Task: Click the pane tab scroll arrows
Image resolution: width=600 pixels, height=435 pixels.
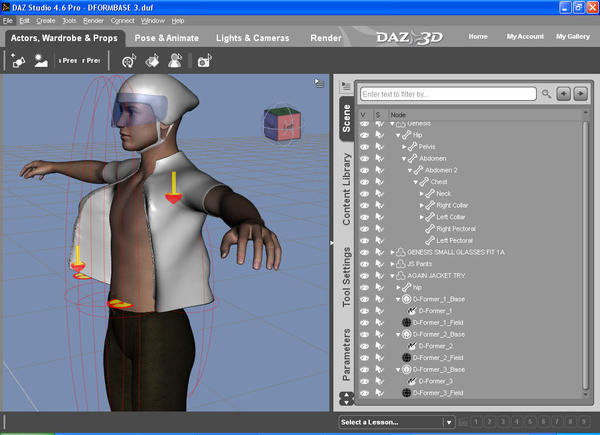Action: pyautogui.click(x=346, y=399)
